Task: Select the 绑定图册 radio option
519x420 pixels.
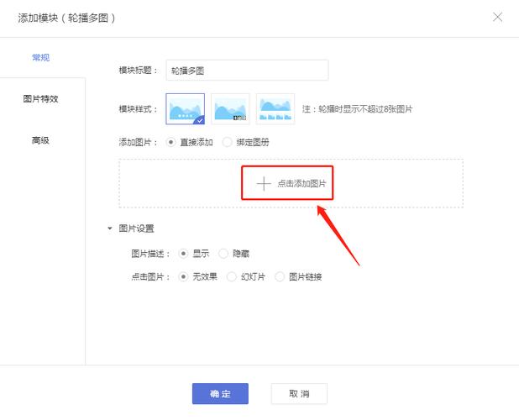Action: pos(228,142)
